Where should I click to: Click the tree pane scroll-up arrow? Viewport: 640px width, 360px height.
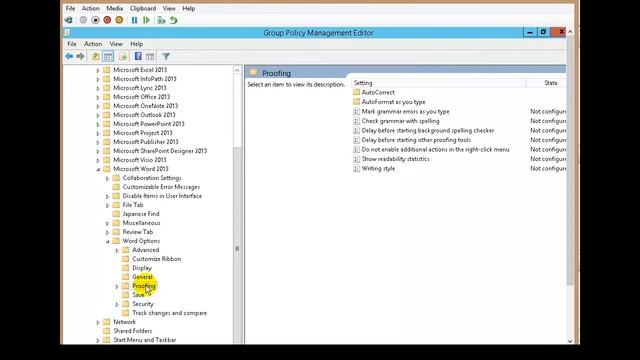coord(237,70)
